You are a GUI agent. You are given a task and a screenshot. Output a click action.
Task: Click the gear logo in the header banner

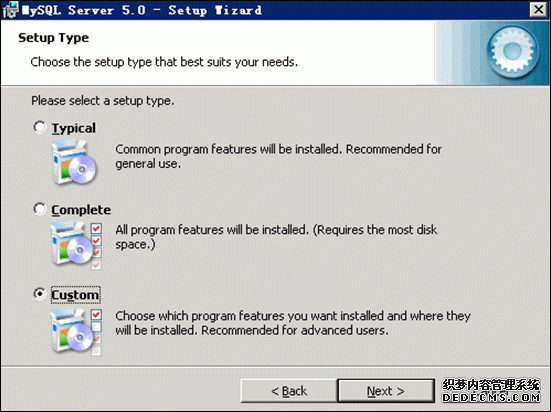[x=513, y=52]
